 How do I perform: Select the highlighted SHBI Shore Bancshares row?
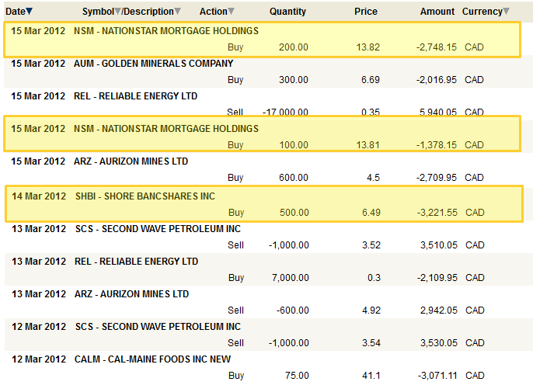[x=262, y=204]
